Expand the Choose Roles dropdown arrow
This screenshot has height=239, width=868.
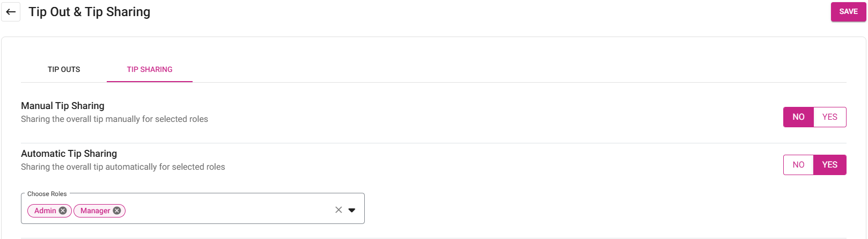352,210
